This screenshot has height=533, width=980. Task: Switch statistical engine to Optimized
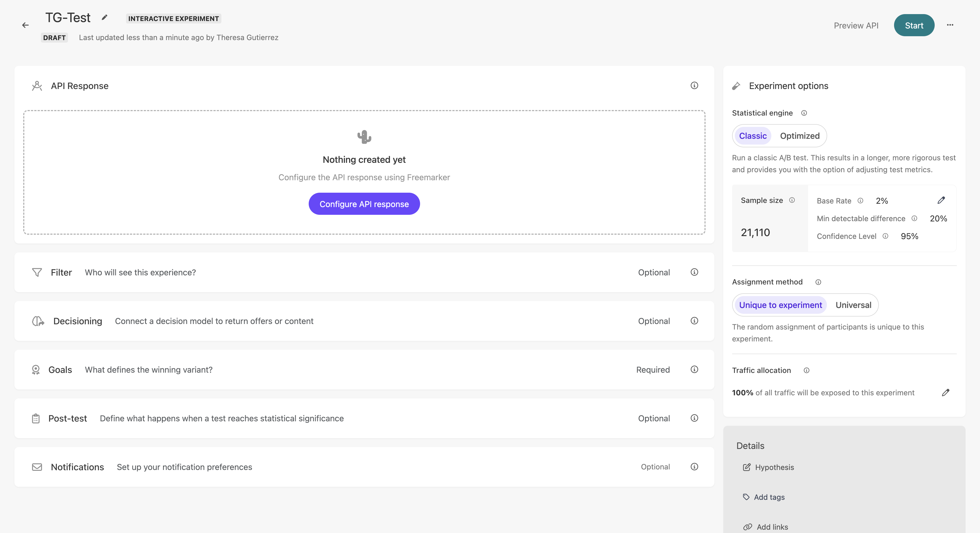click(x=800, y=136)
